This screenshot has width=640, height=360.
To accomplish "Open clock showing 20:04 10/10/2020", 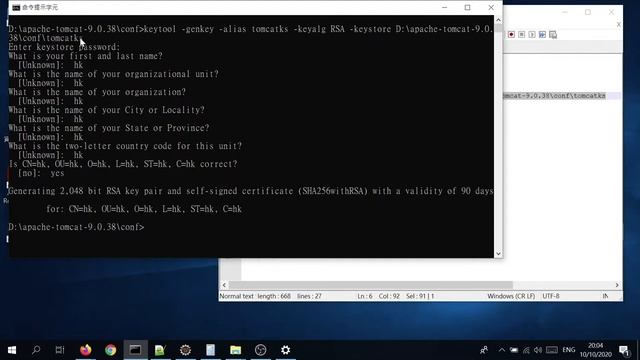I will click(x=596, y=350).
